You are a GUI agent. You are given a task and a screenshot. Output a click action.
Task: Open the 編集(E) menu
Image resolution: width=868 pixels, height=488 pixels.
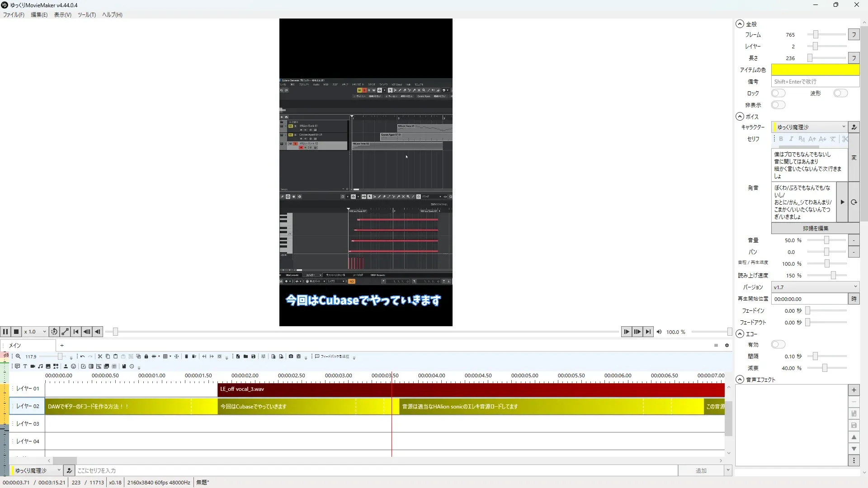coord(39,14)
